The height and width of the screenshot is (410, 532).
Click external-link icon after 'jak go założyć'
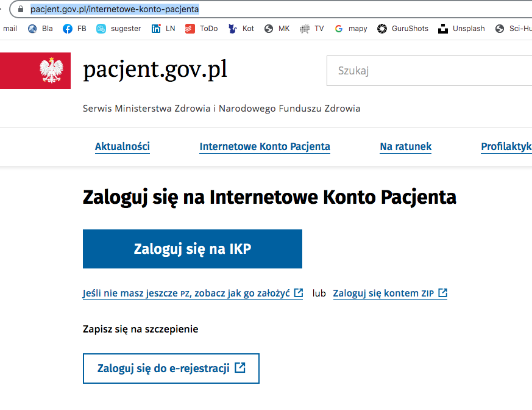299,293
